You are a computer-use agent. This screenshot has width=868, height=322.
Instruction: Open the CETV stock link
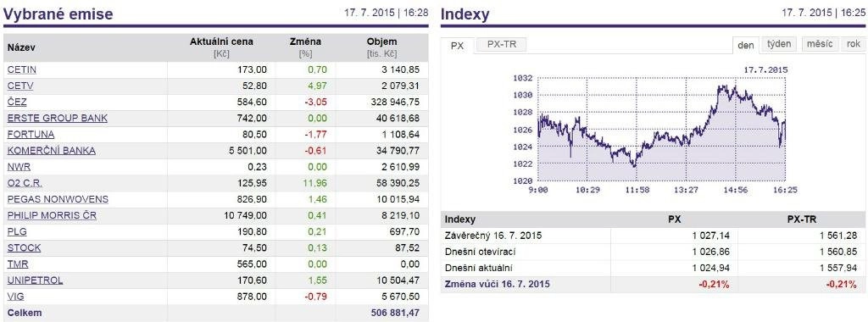tap(20, 86)
